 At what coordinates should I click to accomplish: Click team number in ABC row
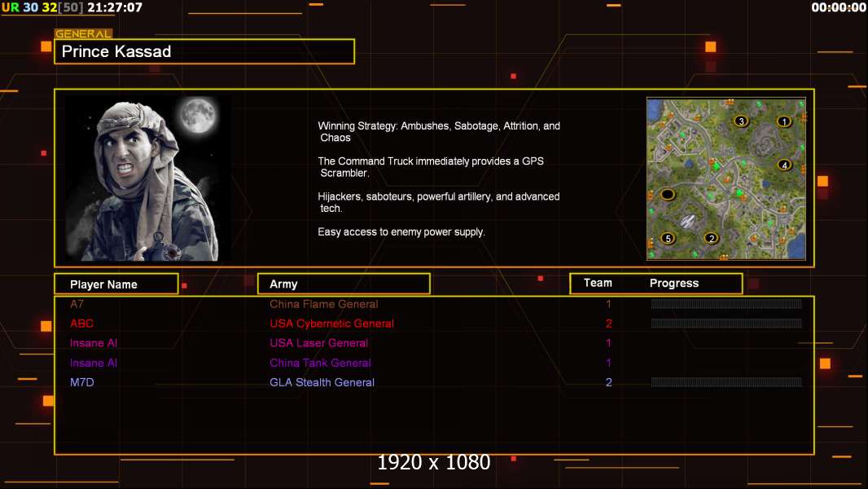[608, 324]
